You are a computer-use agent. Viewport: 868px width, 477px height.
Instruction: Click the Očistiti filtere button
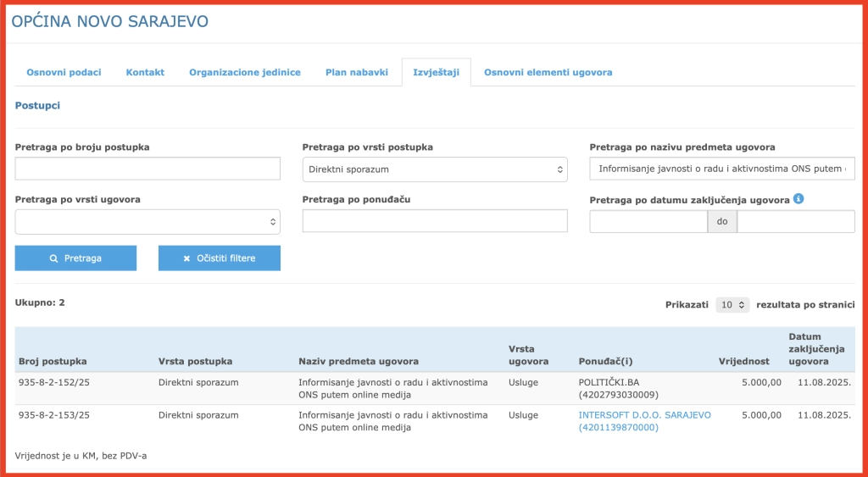click(x=219, y=258)
